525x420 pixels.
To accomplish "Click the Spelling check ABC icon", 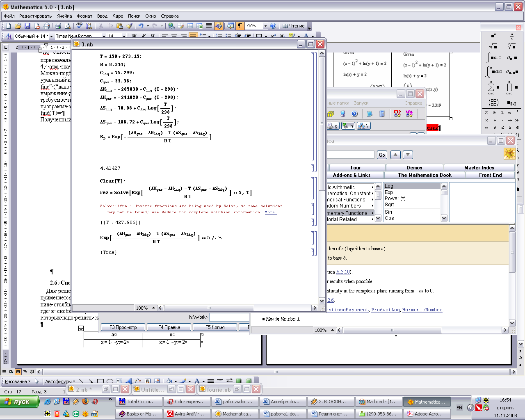I will (x=80, y=26).
